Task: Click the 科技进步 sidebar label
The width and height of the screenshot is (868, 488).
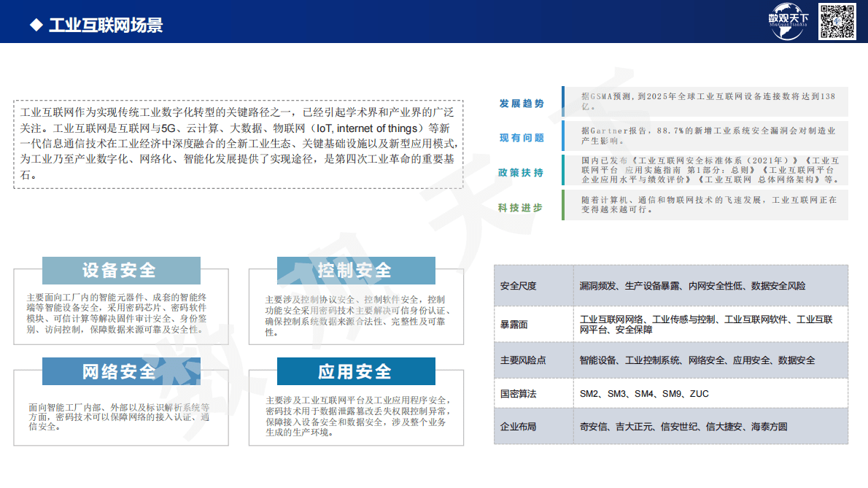Action: point(519,205)
